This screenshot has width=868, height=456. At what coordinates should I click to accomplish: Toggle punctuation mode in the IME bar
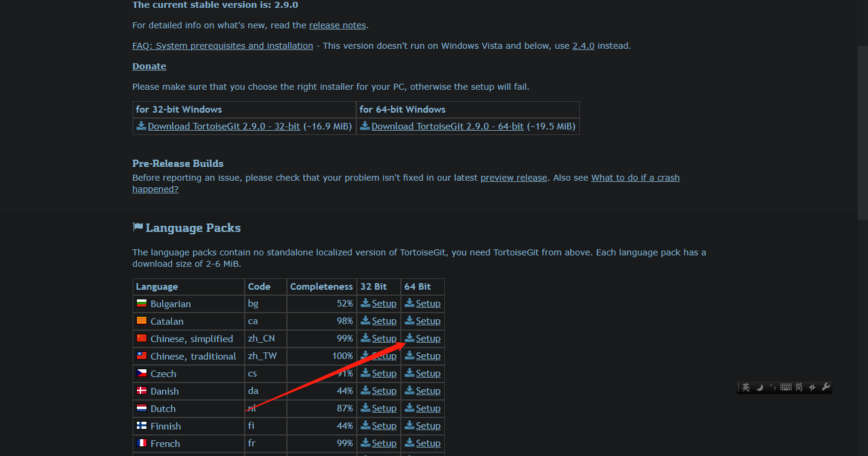[772, 387]
